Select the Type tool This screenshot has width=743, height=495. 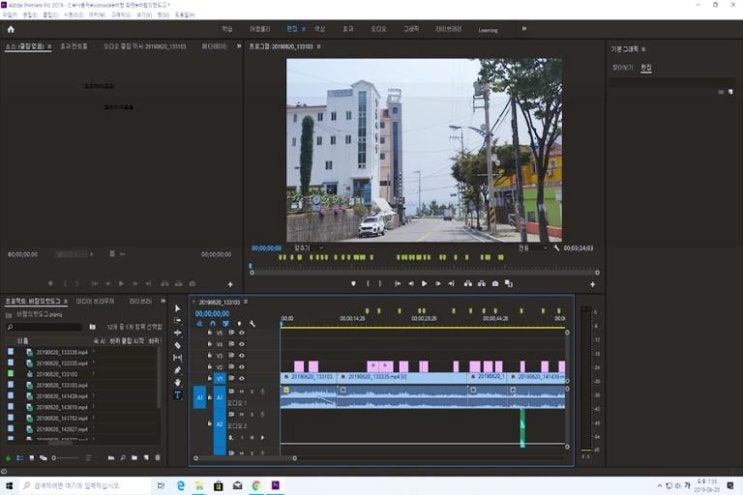tap(178, 395)
